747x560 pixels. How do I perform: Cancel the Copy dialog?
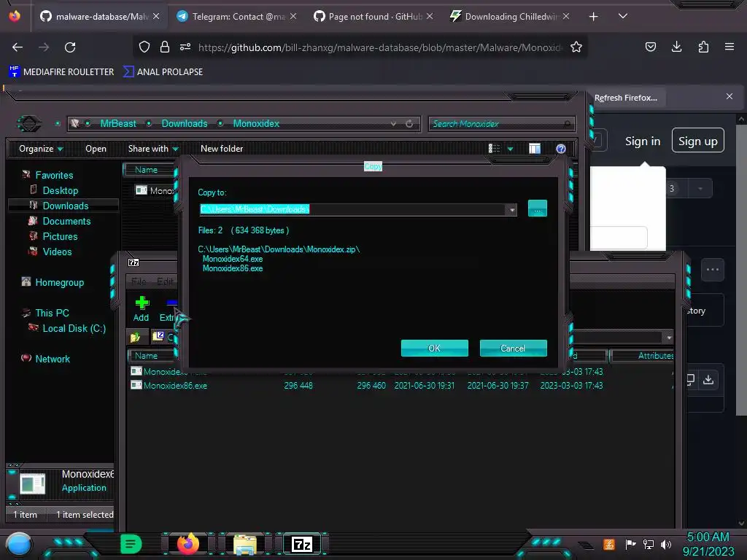point(513,348)
